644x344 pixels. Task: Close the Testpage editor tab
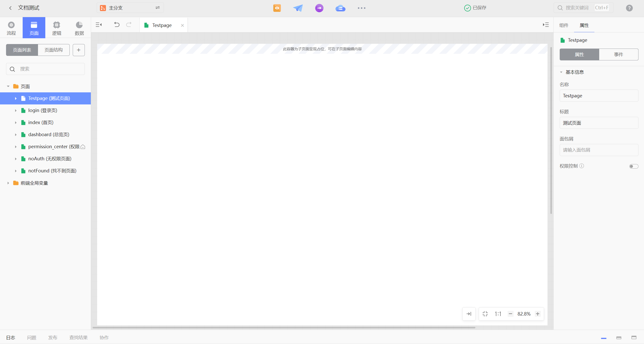(x=182, y=25)
